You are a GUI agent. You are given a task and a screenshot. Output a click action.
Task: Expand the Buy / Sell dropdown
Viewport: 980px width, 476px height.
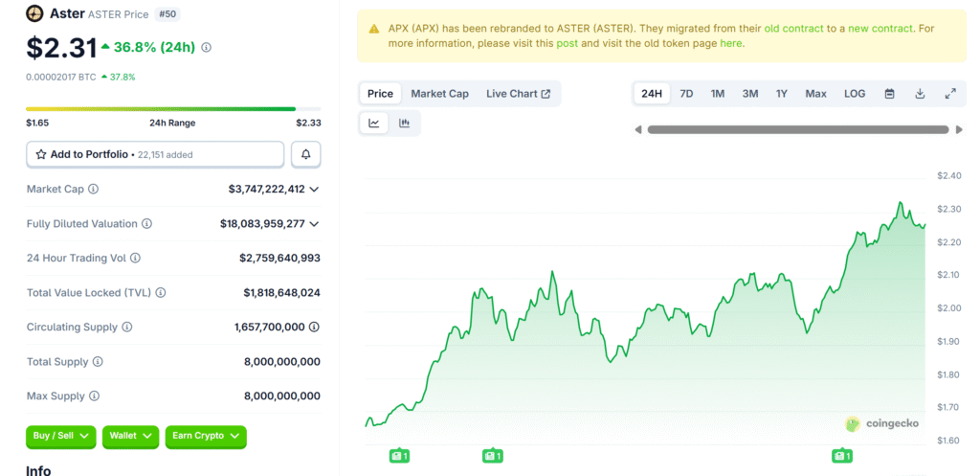[x=62, y=436]
